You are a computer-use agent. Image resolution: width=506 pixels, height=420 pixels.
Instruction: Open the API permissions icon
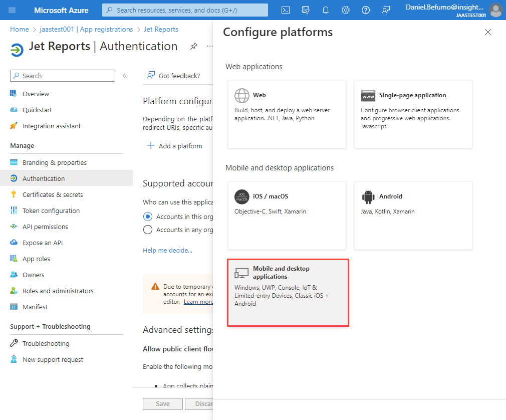[x=14, y=227]
